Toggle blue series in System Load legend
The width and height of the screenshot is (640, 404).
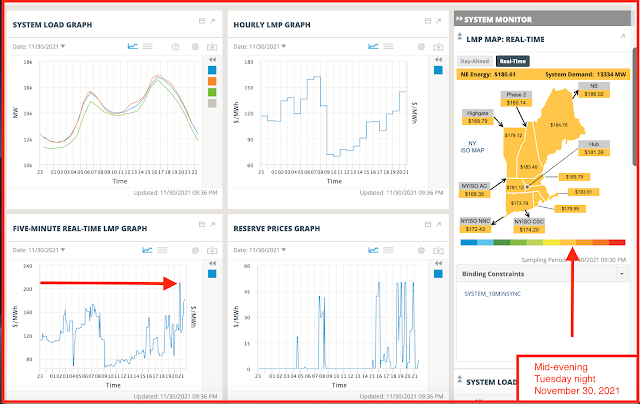[212, 70]
